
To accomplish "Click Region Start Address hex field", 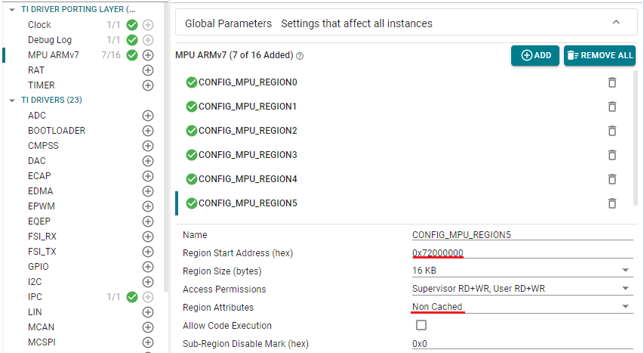I will (x=521, y=252).
